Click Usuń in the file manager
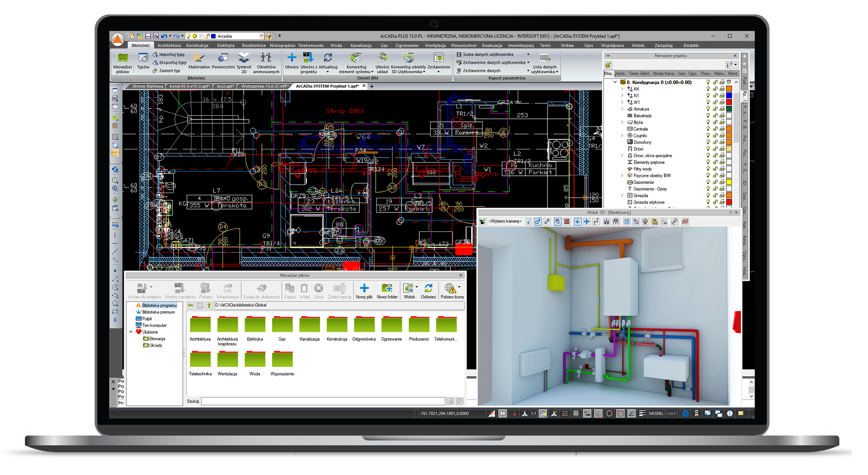The width and height of the screenshot is (868, 475). click(319, 291)
